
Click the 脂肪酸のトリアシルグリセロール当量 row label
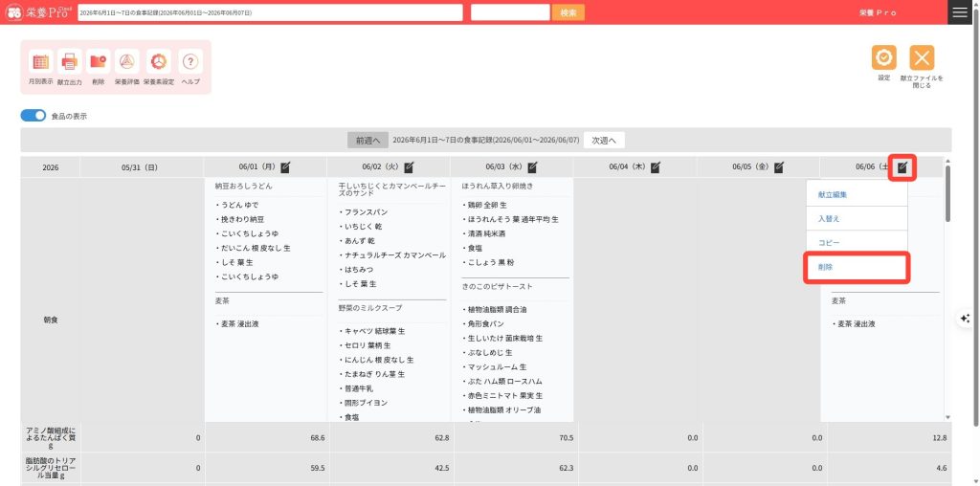51,467
